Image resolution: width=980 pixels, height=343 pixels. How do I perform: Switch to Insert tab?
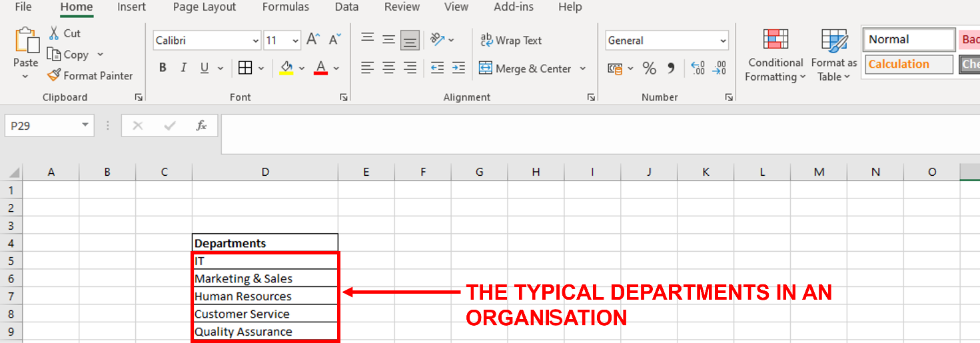point(132,7)
